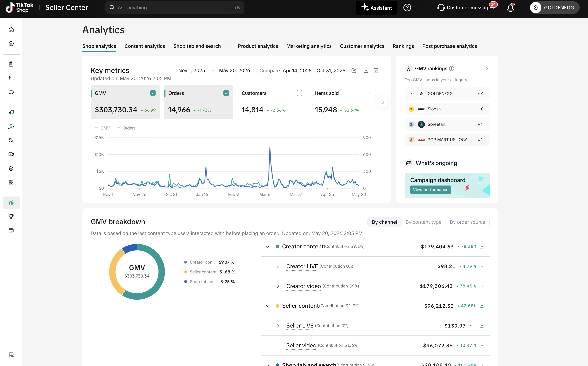Expand GMV rankings with chevron
Screen dimensions: 588x366
pyautogui.click(x=487, y=68)
